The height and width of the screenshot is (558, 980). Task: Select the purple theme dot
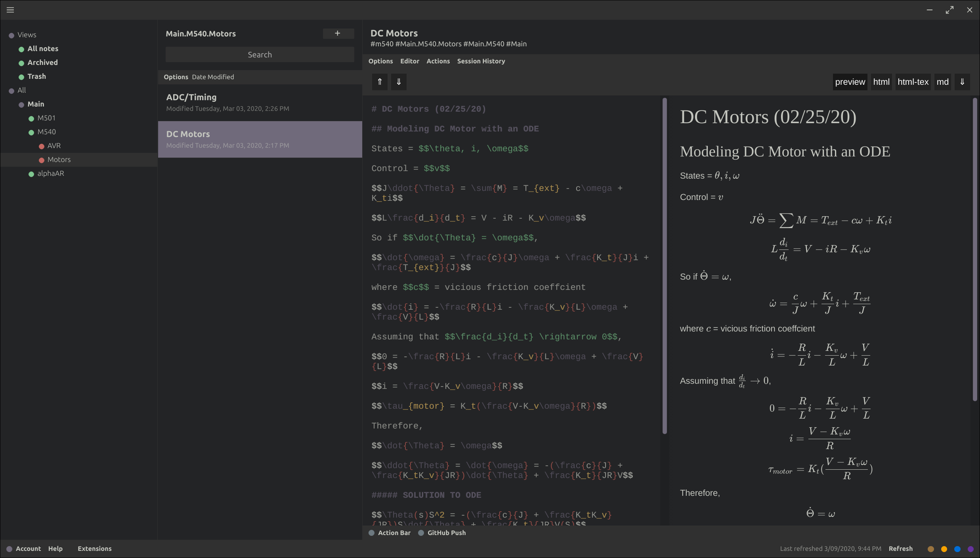click(x=970, y=549)
